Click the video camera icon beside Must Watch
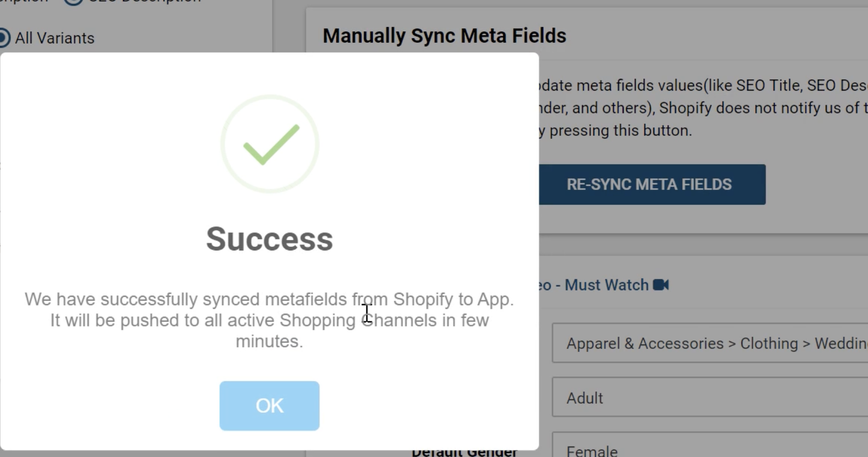 (x=661, y=285)
